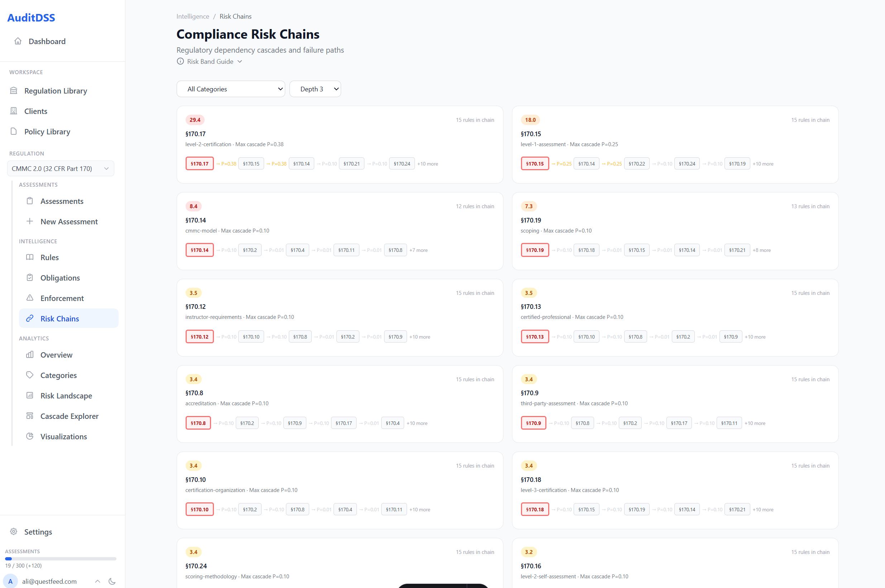The image size is (885, 588).
Task: Toggle dark mode moon icon
Action: [112, 581]
